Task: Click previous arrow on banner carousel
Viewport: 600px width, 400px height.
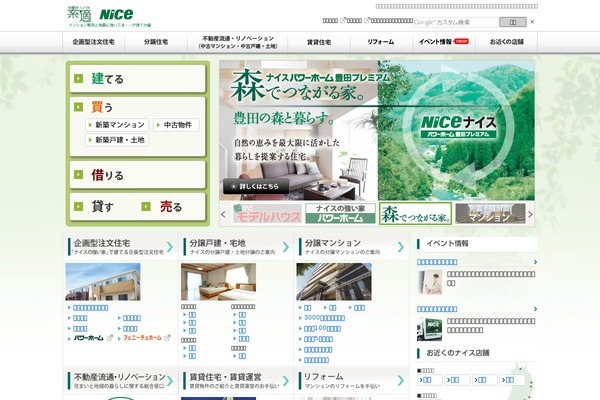Action: (223, 214)
